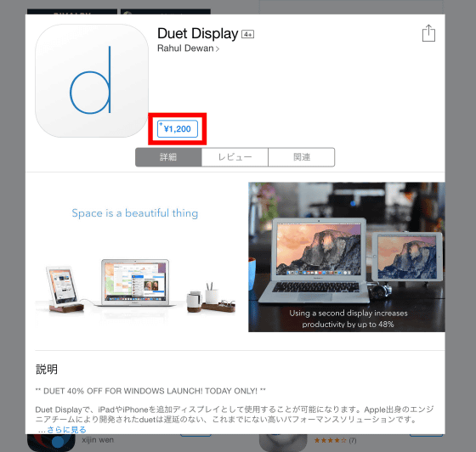Buy the app with the ¥1,200 button

[x=178, y=129]
